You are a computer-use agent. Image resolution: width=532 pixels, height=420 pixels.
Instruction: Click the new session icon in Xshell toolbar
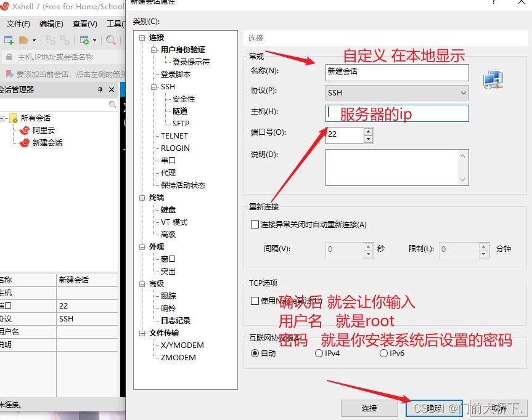9,41
